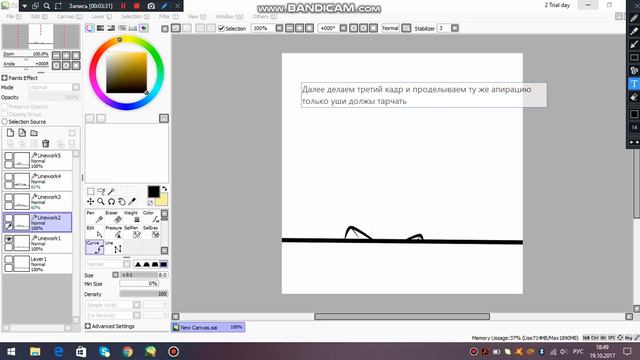The image size is (640, 360).
Task: Click the yellow background color swatch
Action: click(x=161, y=199)
